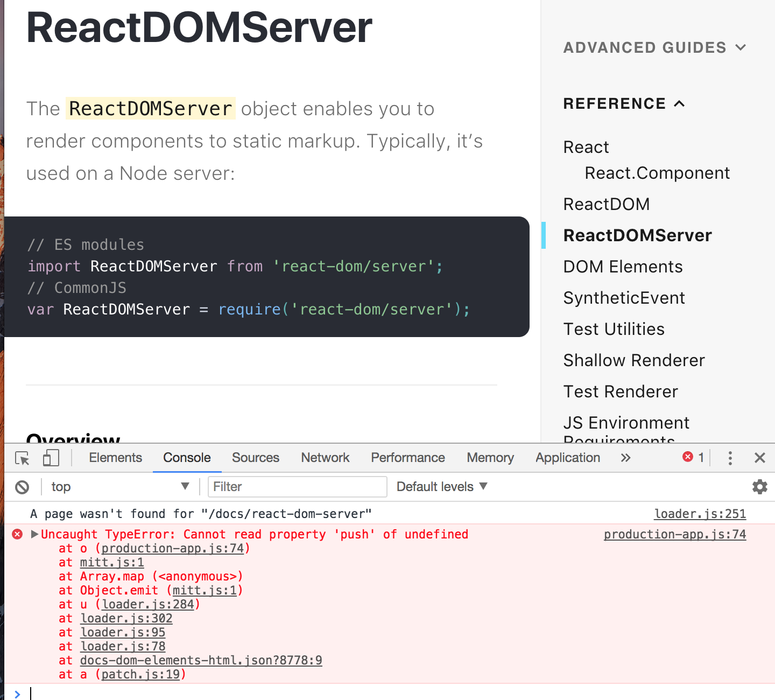Open the Network tab
Screen dimensions: 775x700
click(325, 458)
